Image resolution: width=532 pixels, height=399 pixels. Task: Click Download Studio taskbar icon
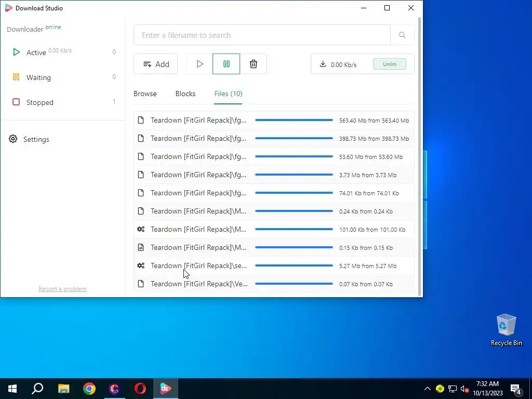[166, 389]
